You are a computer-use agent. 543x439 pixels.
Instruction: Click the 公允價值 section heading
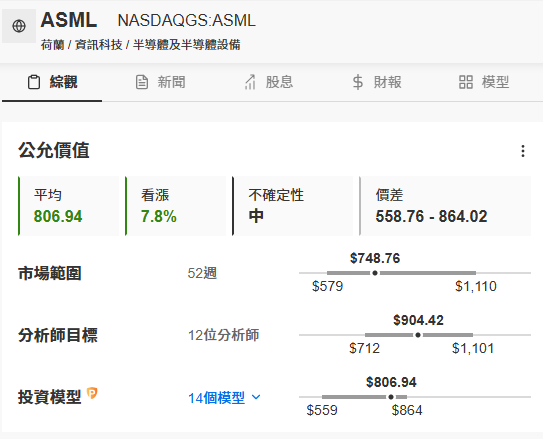[x=54, y=151]
